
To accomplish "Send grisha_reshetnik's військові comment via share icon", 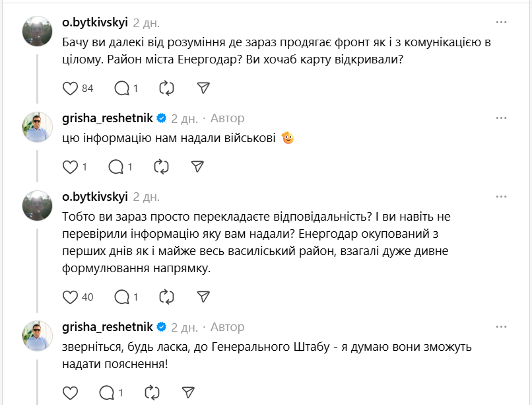I will pos(197,166).
